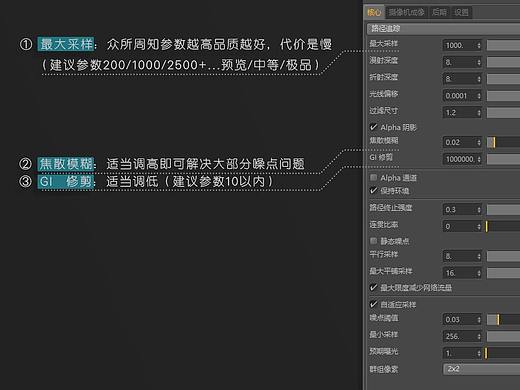Click the 预期曝光 slider handle

pos(486,353)
